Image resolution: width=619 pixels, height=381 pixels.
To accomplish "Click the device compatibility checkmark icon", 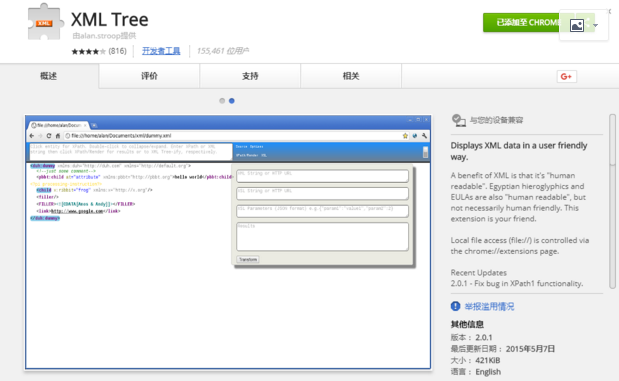I will pyautogui.click(x=458, y=120).
